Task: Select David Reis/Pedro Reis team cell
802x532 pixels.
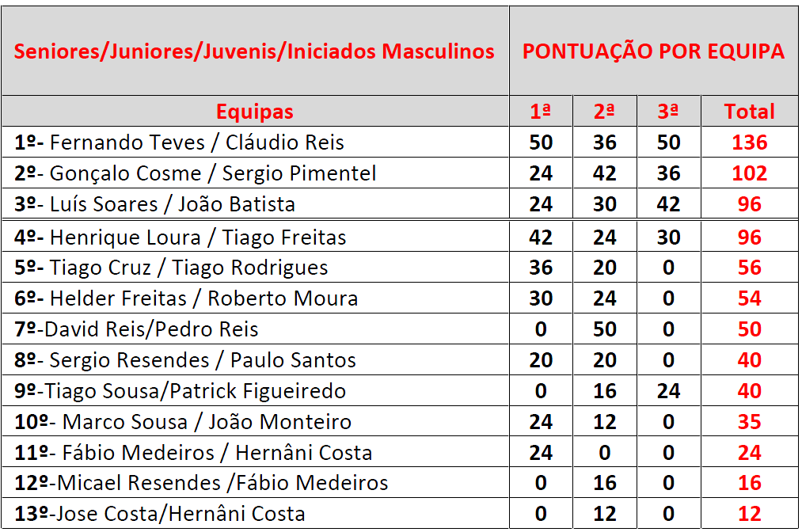Action: (255, 329)
